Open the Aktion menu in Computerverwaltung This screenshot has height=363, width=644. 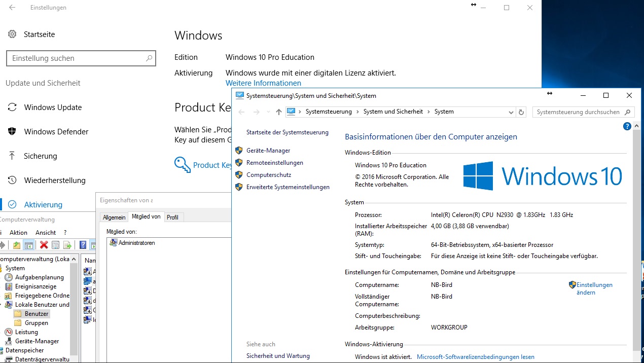click(x=19, y=233)
